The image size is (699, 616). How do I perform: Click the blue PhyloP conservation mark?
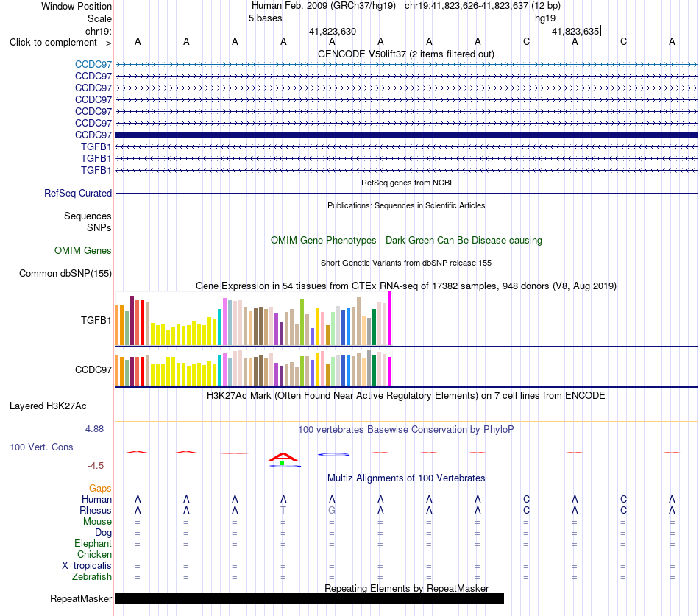pos(333,454)
